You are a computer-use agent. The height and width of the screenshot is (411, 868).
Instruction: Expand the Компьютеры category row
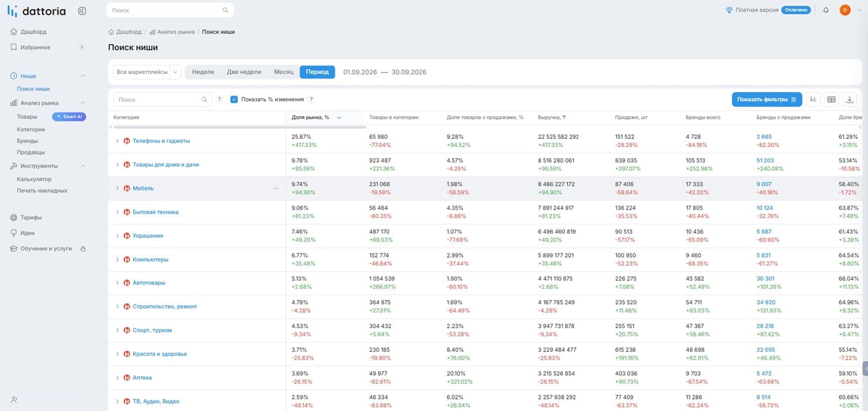pos(117,260)
